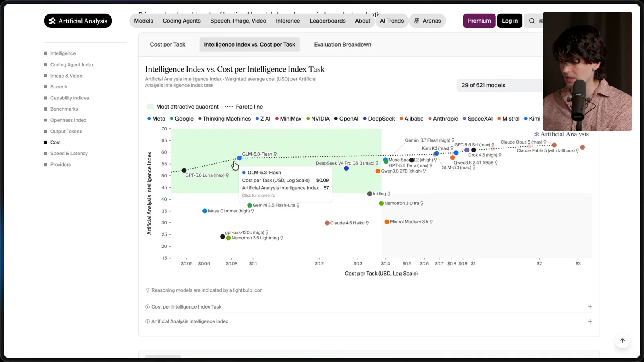Open the 29 of 621 models selector
Image resolution: width=644 pixels, height=362 pixels.
coord(499,85)
